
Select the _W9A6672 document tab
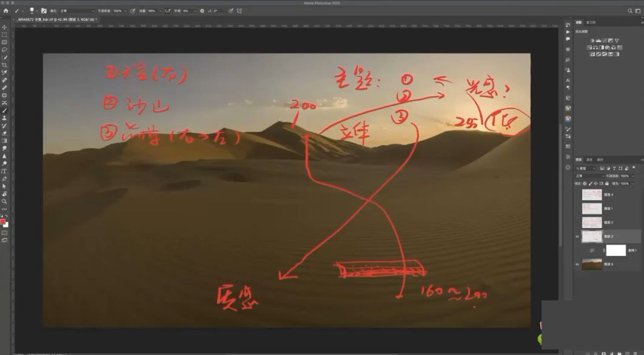click(55, 19)
